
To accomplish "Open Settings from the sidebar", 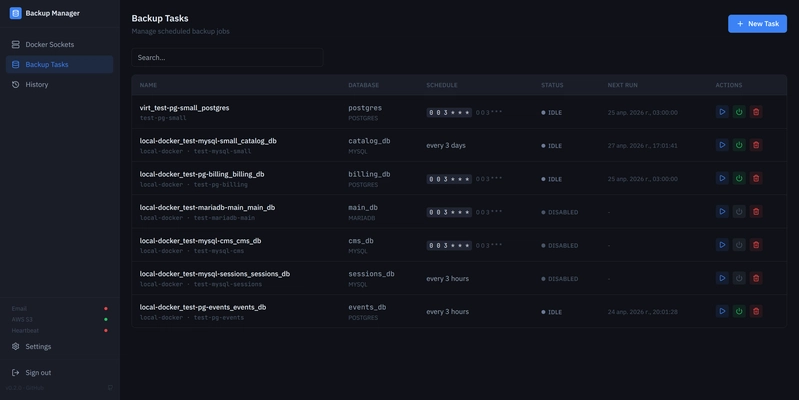I will 60,346.
